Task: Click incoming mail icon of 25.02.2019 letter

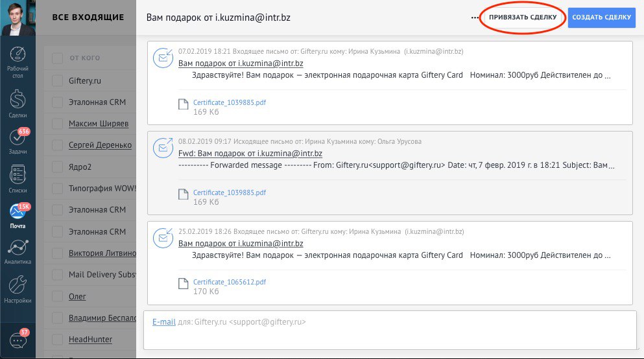Action: coord(163,238)
